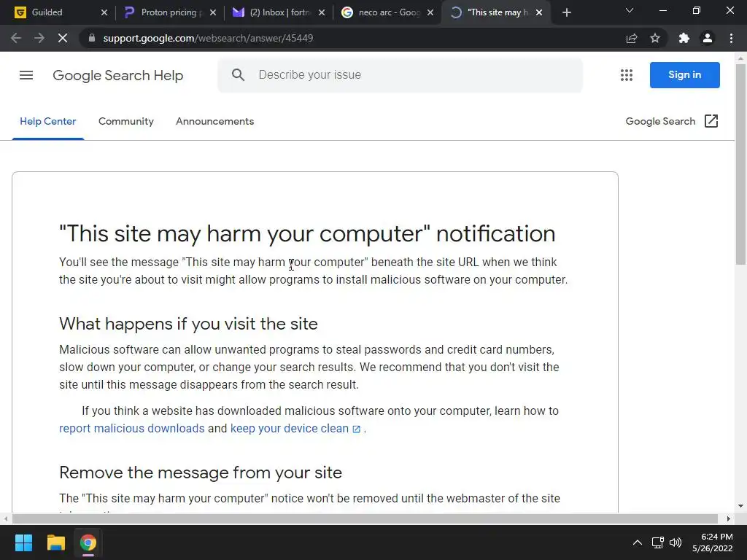Click the vertical scrollbar thumb
The width and height of the screenshot is (747, 560).
(740, 164)
